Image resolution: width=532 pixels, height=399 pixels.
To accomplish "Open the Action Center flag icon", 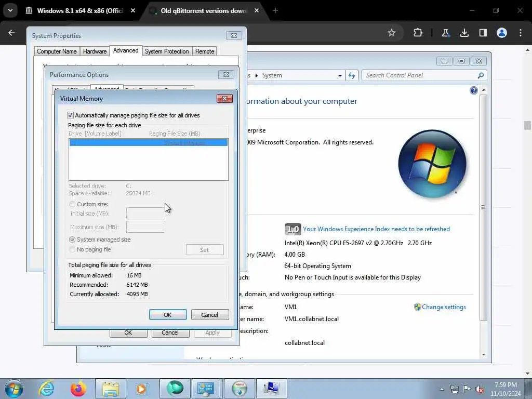I will point(467,389).
